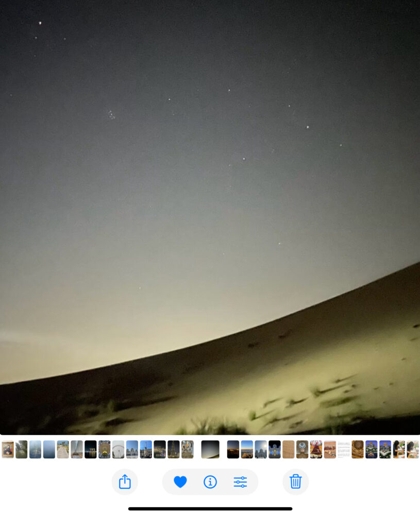Select the red tent-shaped decoration thumbnail

coord(316,449)
